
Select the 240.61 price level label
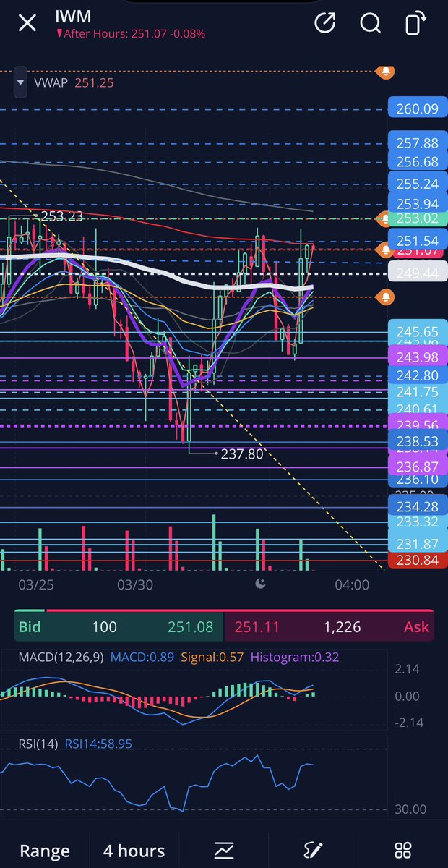[418, 408]
